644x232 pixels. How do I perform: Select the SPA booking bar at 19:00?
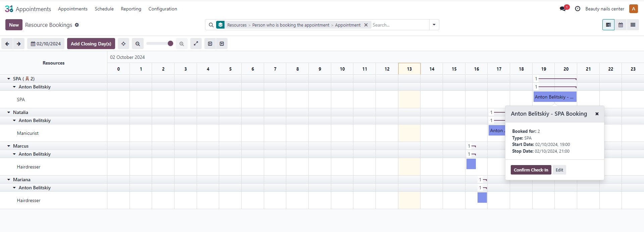pyautogui.click(x=555, y=97)
